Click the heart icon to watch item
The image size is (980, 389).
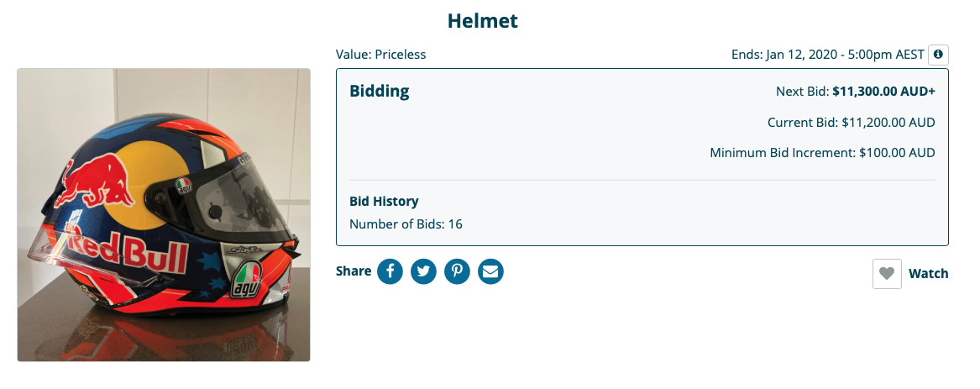click(x=887, y=274)
